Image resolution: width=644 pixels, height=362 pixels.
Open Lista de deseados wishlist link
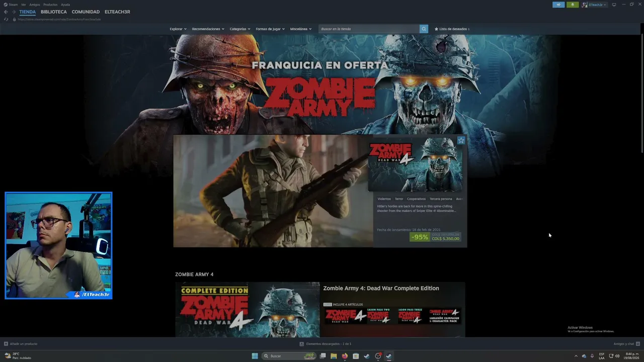point(452,29)
